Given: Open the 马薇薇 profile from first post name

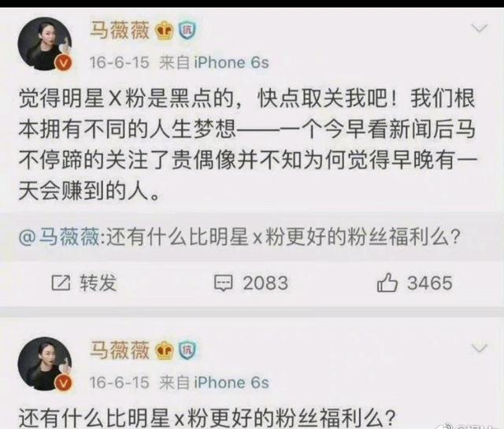Looking at the screenshot, I should [119, 31].
